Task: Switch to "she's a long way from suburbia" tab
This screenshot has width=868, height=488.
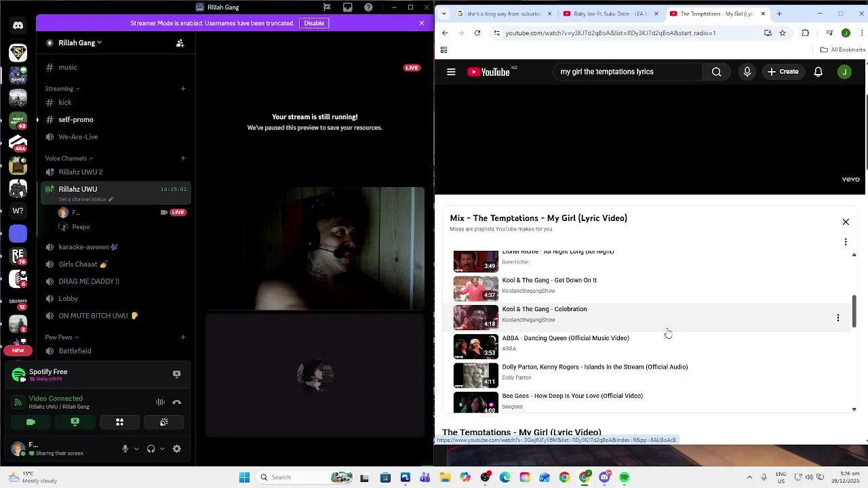Action: click(x=505, y=14)
